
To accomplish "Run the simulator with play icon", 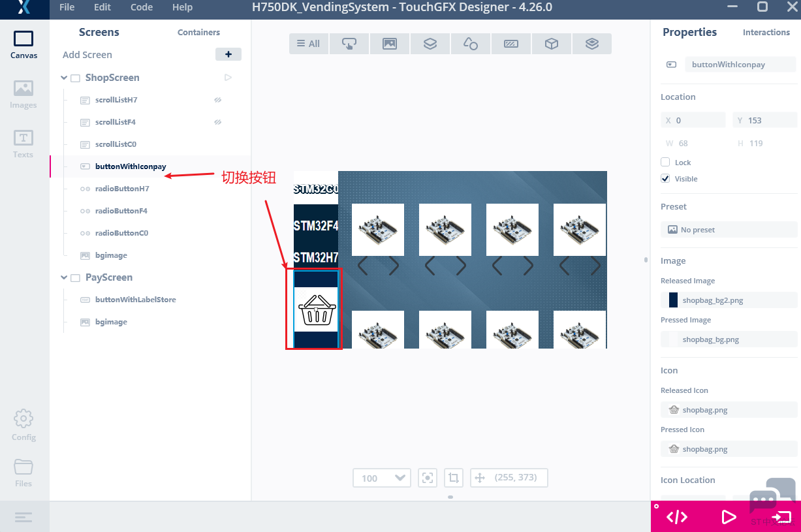I will click(729, 517).
